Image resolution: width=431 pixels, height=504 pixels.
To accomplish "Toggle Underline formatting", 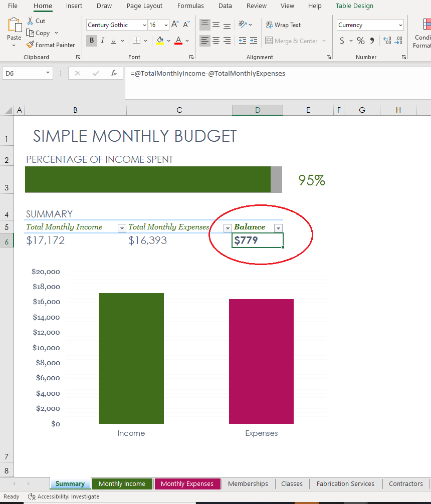I will tap(113, 41).
